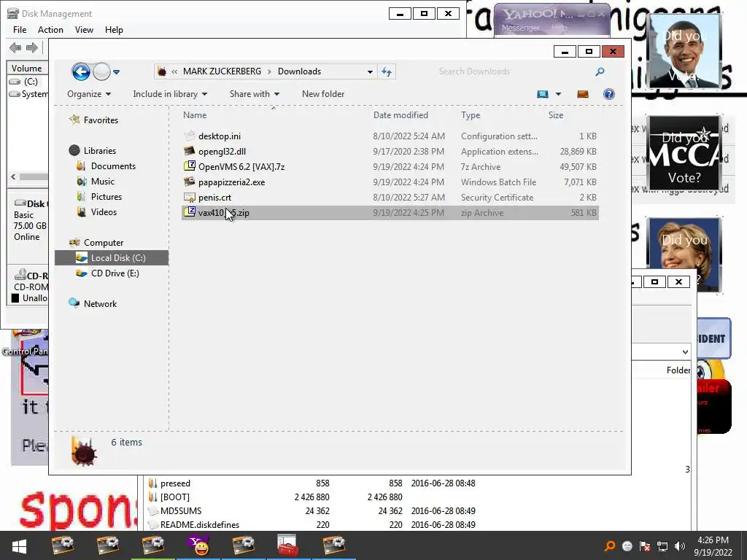747x560 pixels.
Task: Open CD Drive (E:) in sidebar
Action: [115, 273]
